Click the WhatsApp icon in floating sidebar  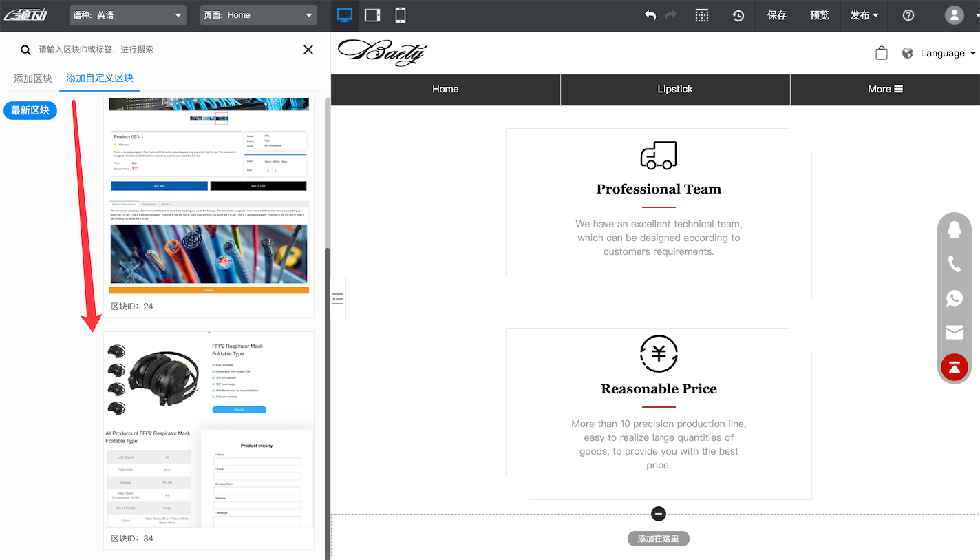pyautogui.click(x=955, y=298)
